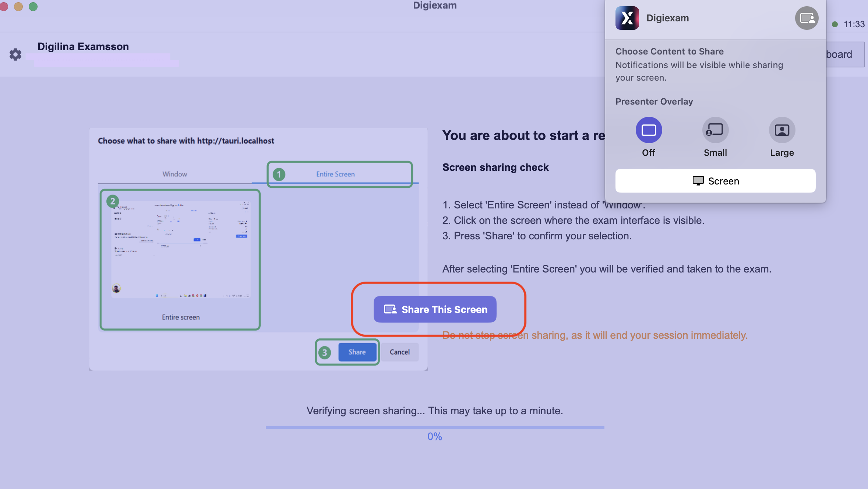Viewport: 868px width, 489px height.
Task: Click the screen sharing indicator icon in the popup
Action: click(x=807, y=18)
